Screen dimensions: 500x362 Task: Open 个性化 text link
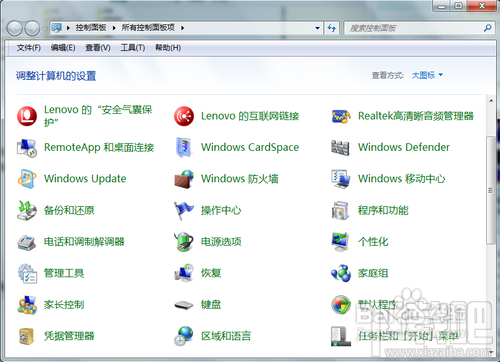[x=373, y=242]
